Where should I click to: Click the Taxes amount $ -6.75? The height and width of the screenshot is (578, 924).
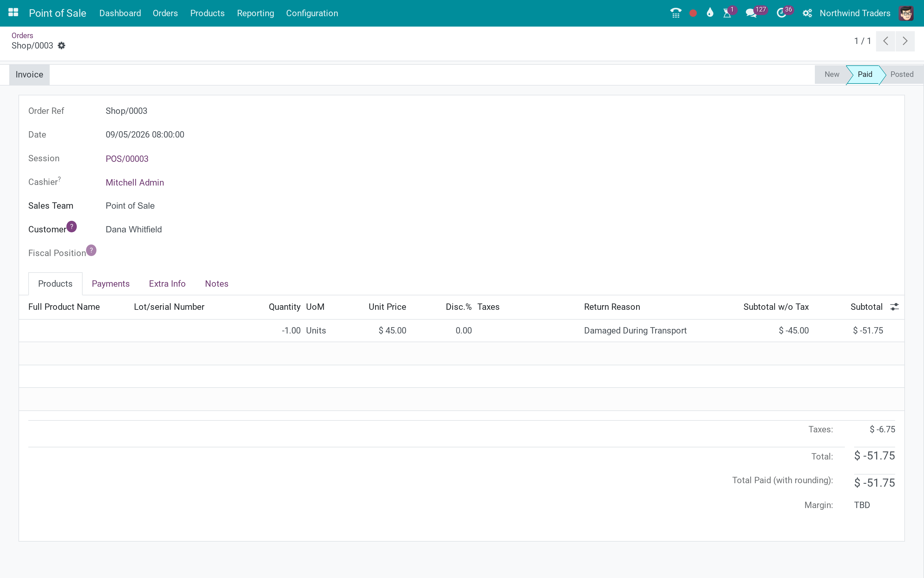[882, 429]
